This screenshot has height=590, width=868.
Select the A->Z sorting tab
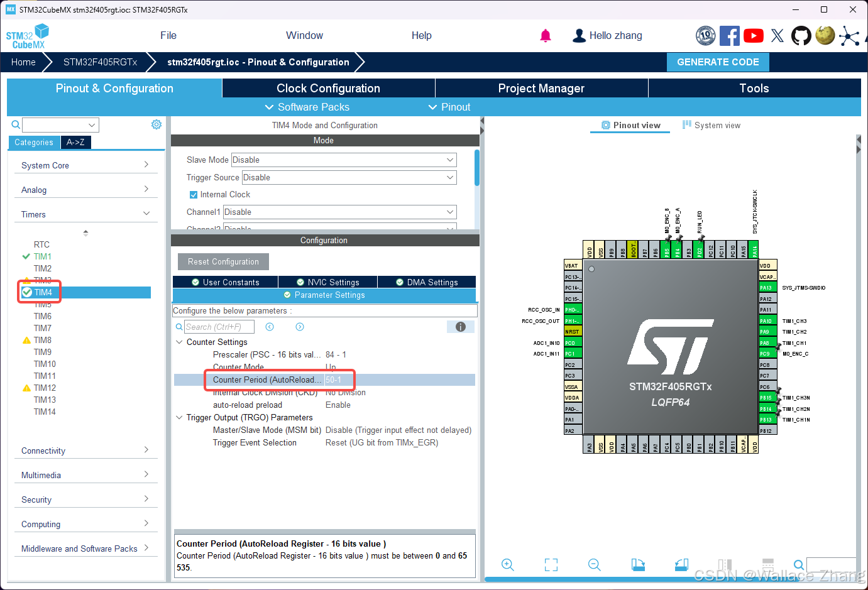[x=75, y=143]
